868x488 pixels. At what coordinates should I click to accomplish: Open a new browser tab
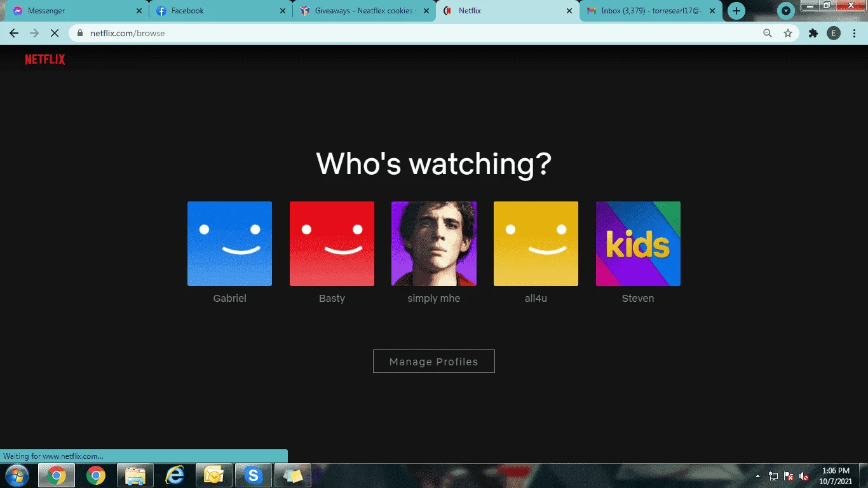click(736, 11)
